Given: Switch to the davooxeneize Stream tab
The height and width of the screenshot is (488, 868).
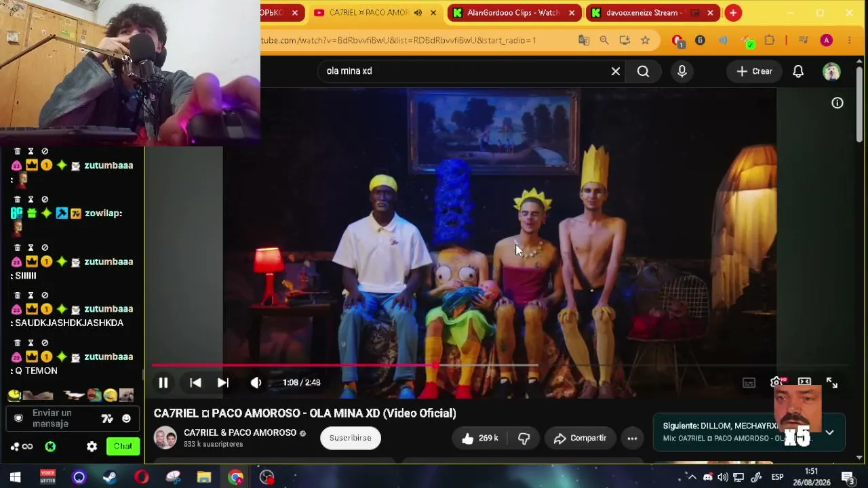Looking at the screenshot, I should (645, 13).
